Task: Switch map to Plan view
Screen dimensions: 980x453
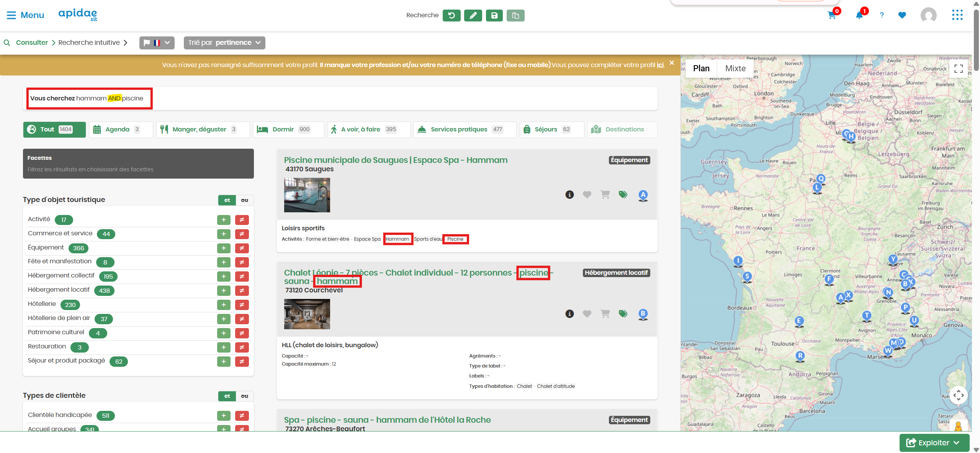Action: (x=701, y=69)
